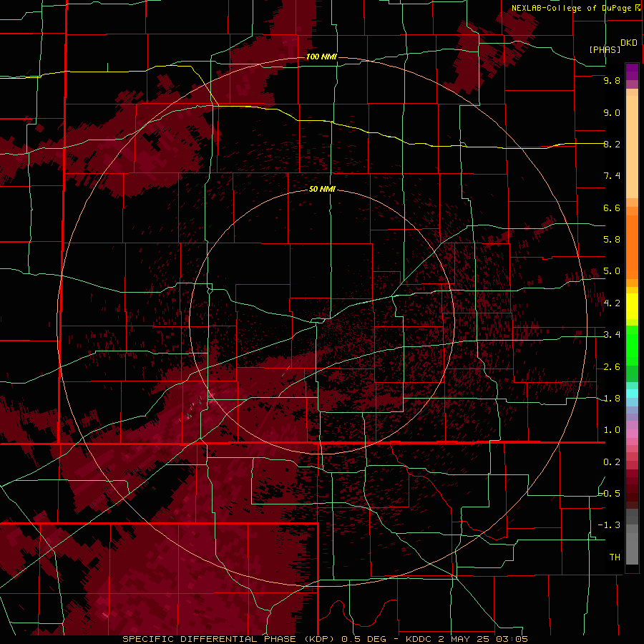Screen dimensions: 644x644
Task: Click the pink segment of the color bar
Action: (x=632, y=434)
